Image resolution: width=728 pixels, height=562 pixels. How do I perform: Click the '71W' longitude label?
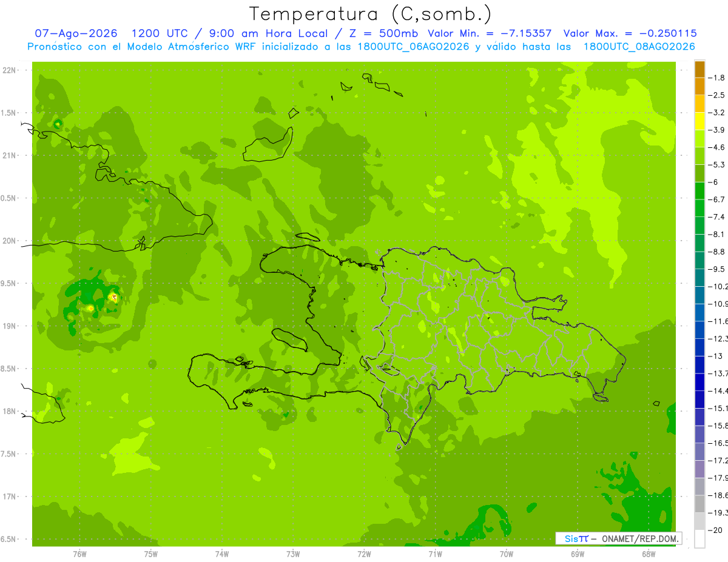coord(435,554)
